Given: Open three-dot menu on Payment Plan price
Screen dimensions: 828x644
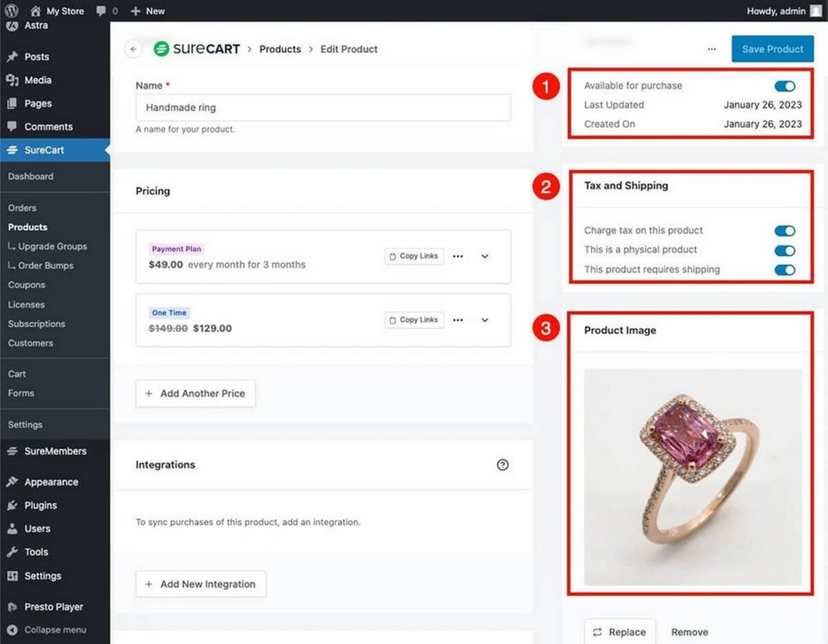Looking at the screenshot, I should 458,256.
